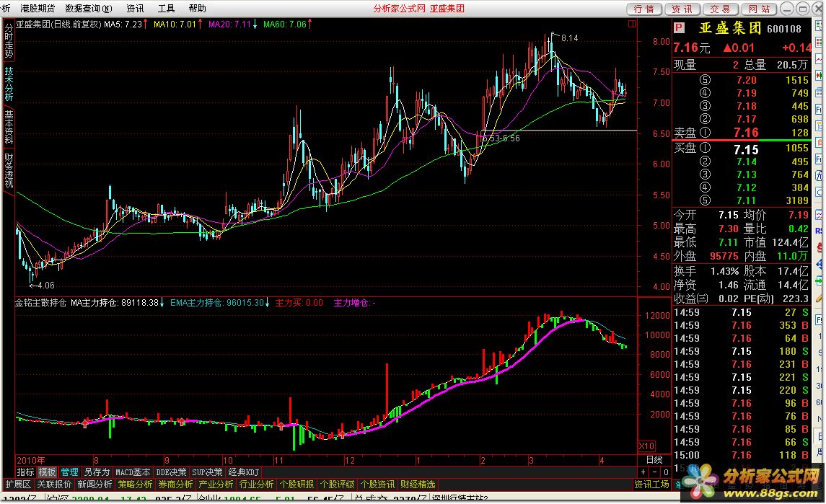Switch to 技术分析 side tab

9,84
